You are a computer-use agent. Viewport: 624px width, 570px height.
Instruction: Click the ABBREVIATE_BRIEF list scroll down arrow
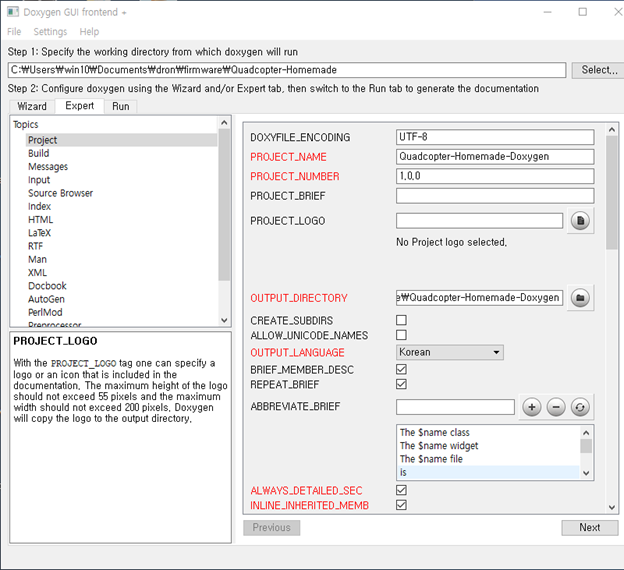coord(586,473)
